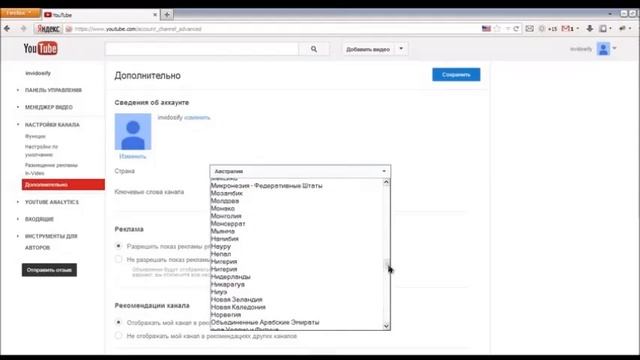Click the country list scroll-up arrow

(386, 182)
